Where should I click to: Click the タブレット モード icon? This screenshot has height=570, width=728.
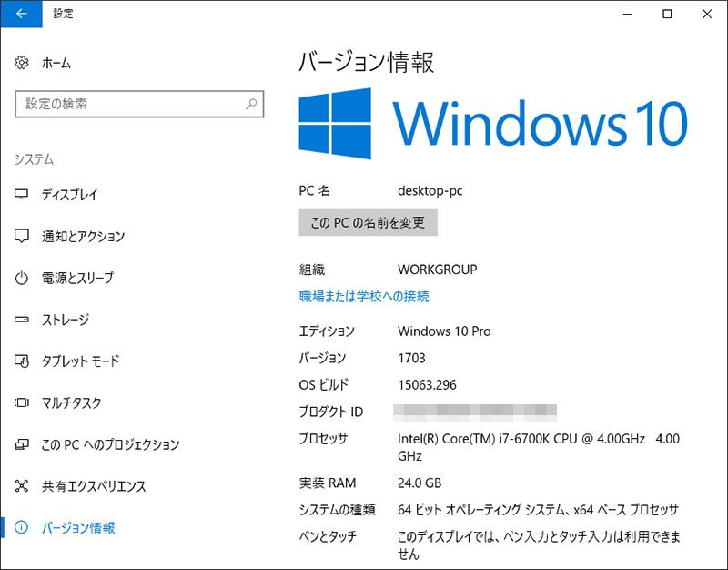click(21, 361)
